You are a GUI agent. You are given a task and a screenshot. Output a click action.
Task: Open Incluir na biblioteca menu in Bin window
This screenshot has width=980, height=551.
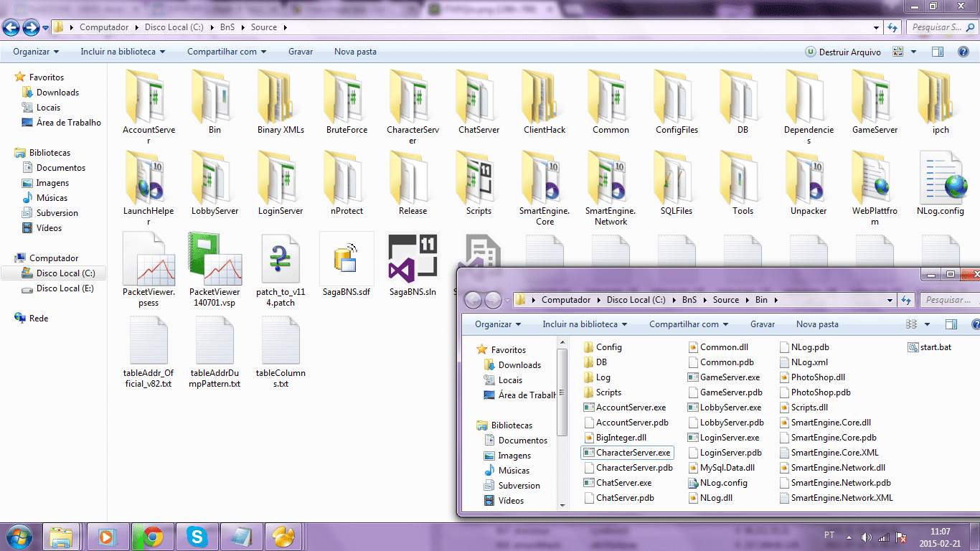[585, 324]
